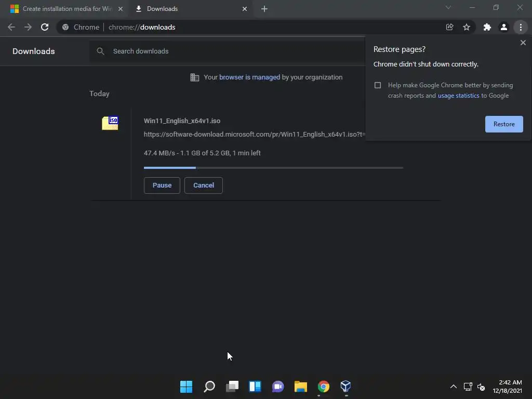Click the Downloads page heading

click(x=34, y=51)
